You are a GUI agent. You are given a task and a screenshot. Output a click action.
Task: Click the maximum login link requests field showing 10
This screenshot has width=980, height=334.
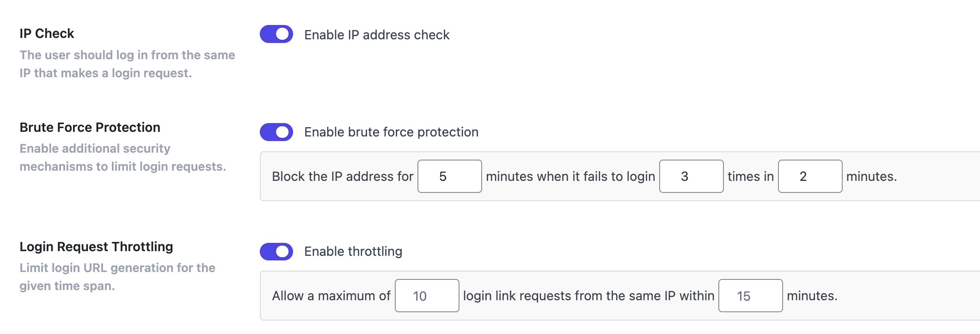426,295
